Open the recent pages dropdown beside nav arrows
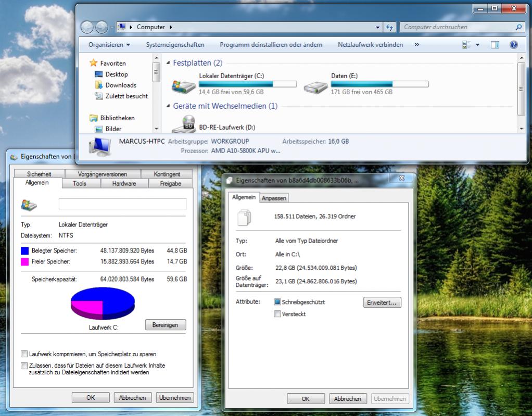Screen dimensions: 532x416 [111, 27]
